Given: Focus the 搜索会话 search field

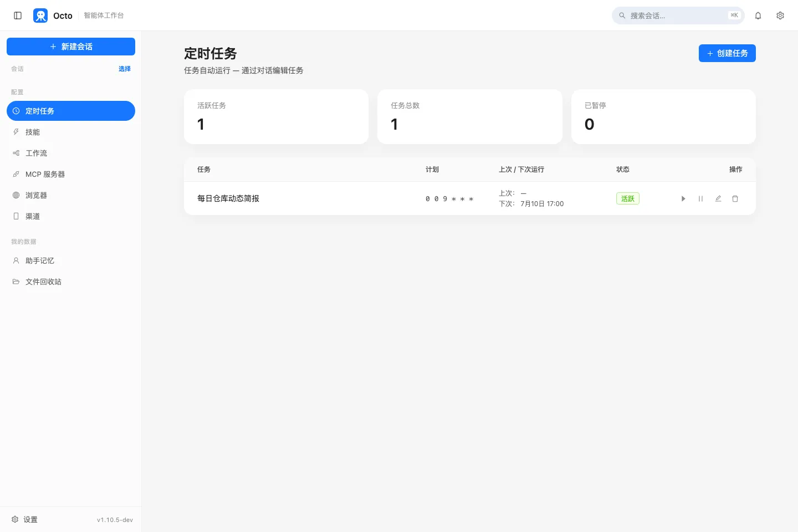Looking at the screenshot, I should pos(678,16).
